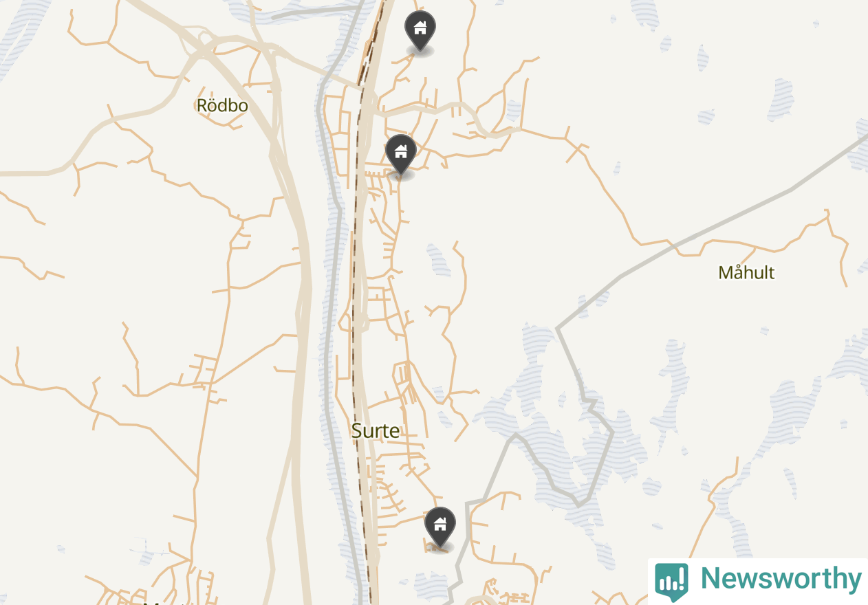
Task: Open the Newsworthy text link
Action: click(x=780, y=579)
